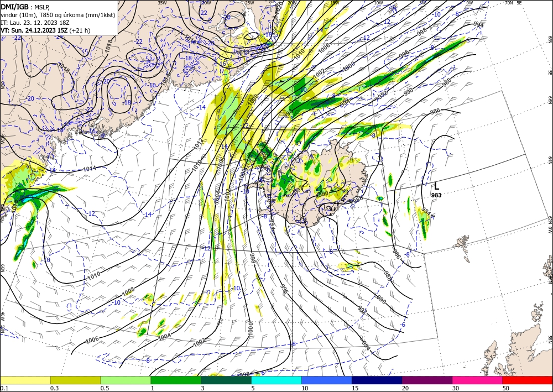The height and width of the screenshot is (392, 553).
Task: Click the '1012' isobar label
Action: click(198, 143)
